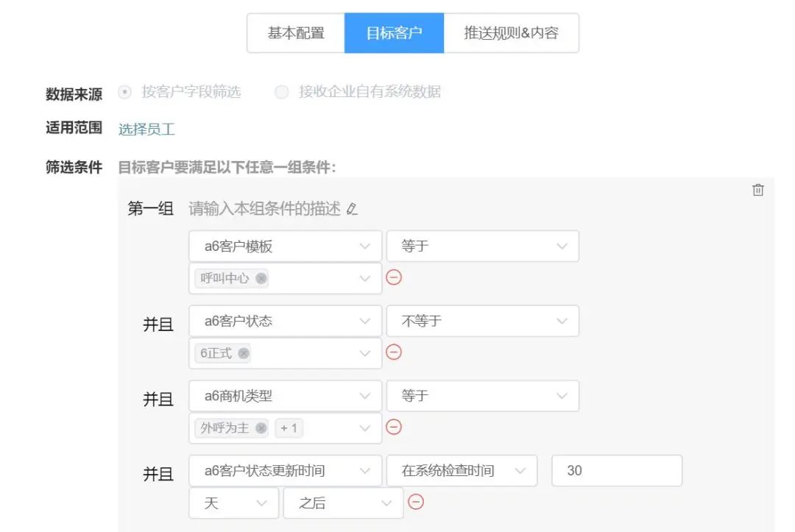Select 按客户字段筛选 radio option
Viewport: 795px width, 532px height.
coord(125,93)
